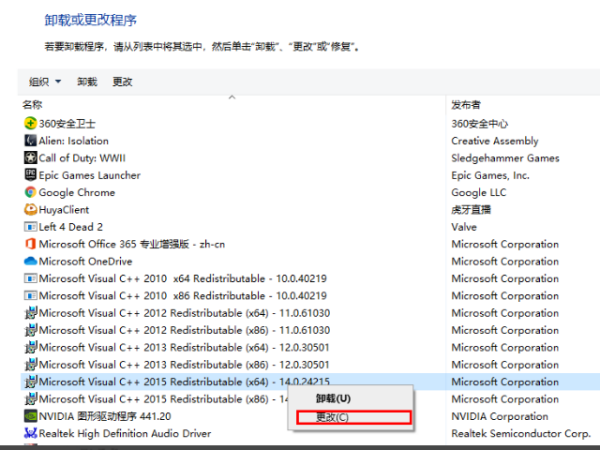Viewport: 600px width, 450px height.
Task: Select the Microsoft OneDrive entry name
Action: point(85,261)
